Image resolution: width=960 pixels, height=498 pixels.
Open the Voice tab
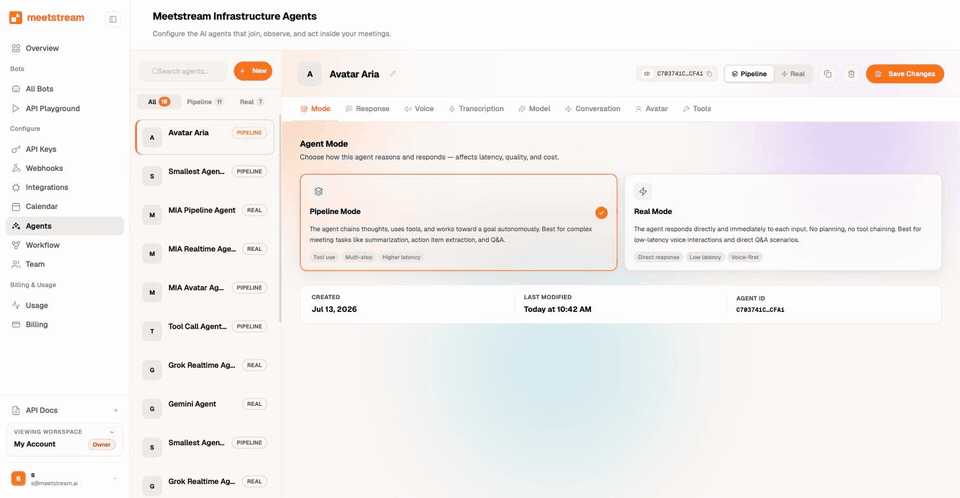[419, 108]
